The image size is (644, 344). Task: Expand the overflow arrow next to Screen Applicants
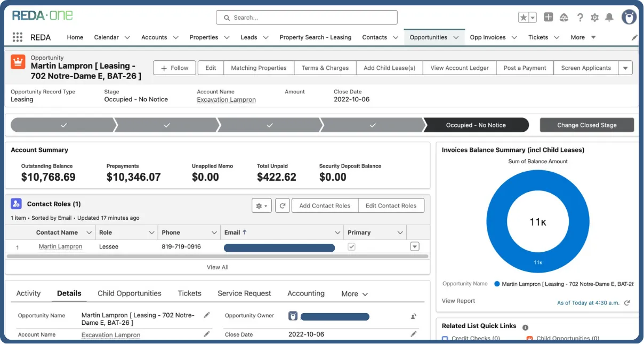625,68
